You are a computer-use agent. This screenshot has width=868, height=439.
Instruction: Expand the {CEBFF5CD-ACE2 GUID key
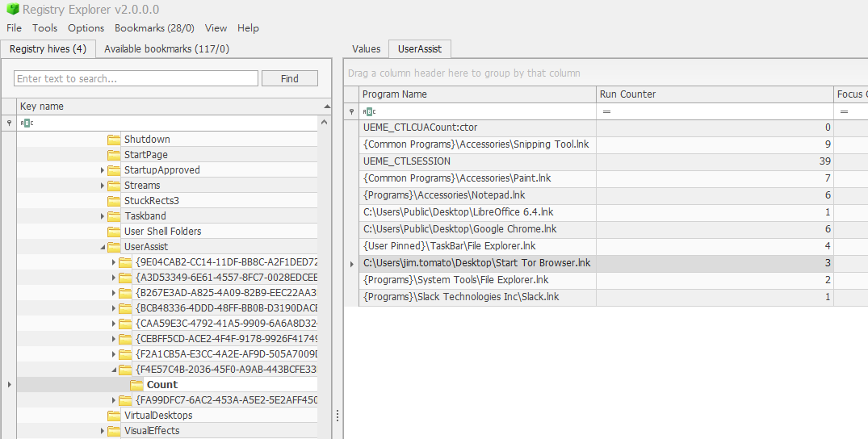[114, 339]
